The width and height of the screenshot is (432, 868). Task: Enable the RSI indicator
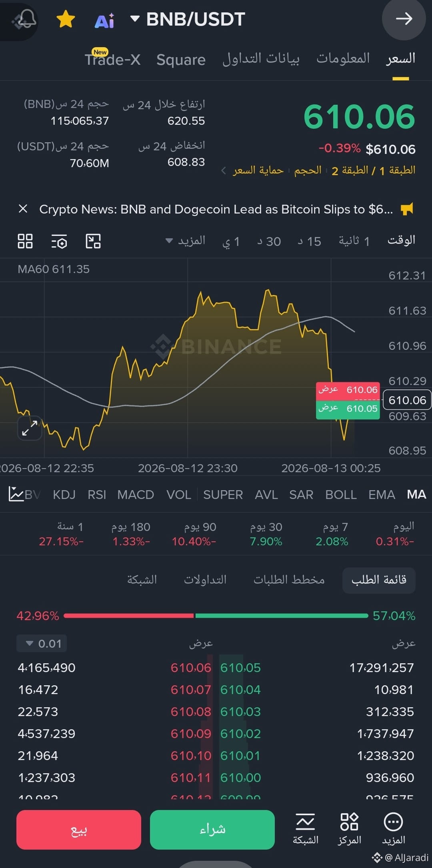coord(97,495)
